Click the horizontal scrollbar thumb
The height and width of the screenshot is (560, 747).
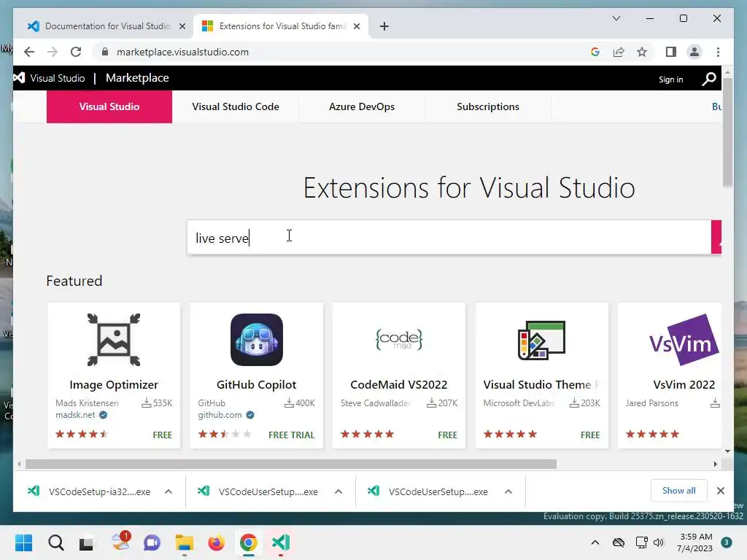pos(290,464)
